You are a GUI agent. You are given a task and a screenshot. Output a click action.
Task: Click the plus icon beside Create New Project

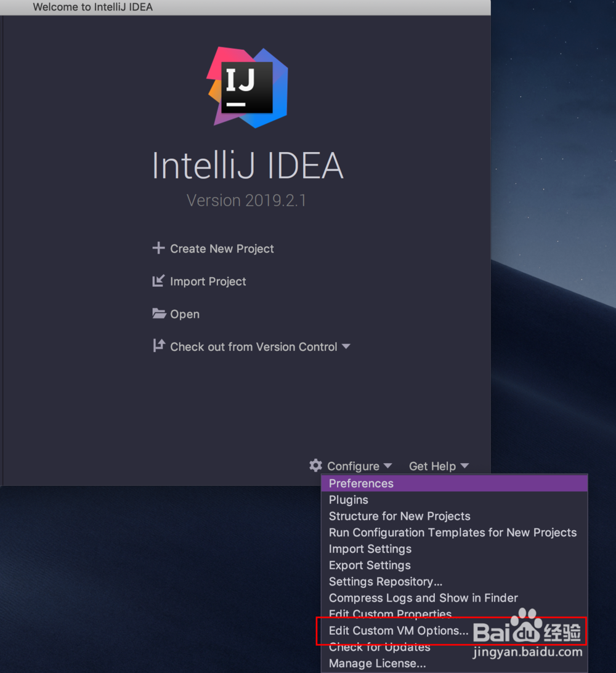pos(158,248)
